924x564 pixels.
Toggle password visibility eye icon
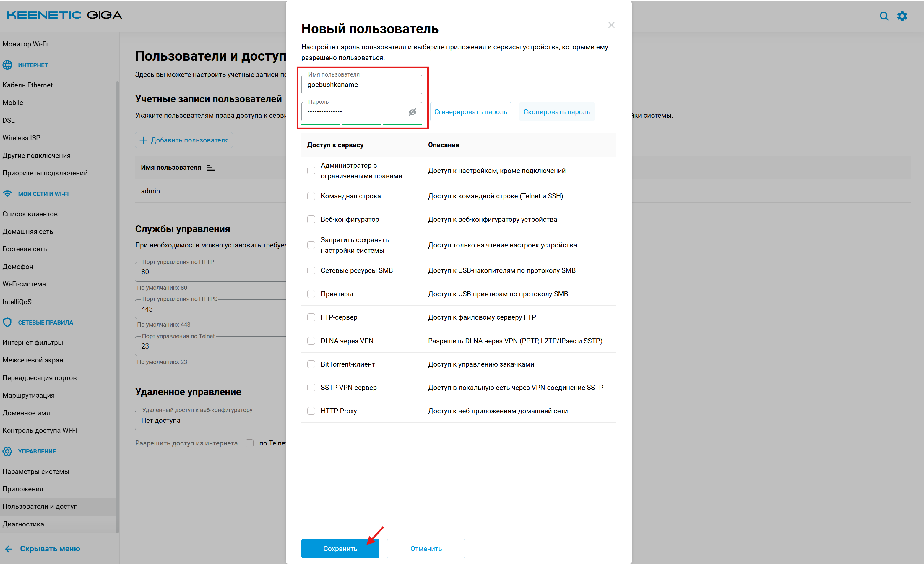tap(412, 112)
